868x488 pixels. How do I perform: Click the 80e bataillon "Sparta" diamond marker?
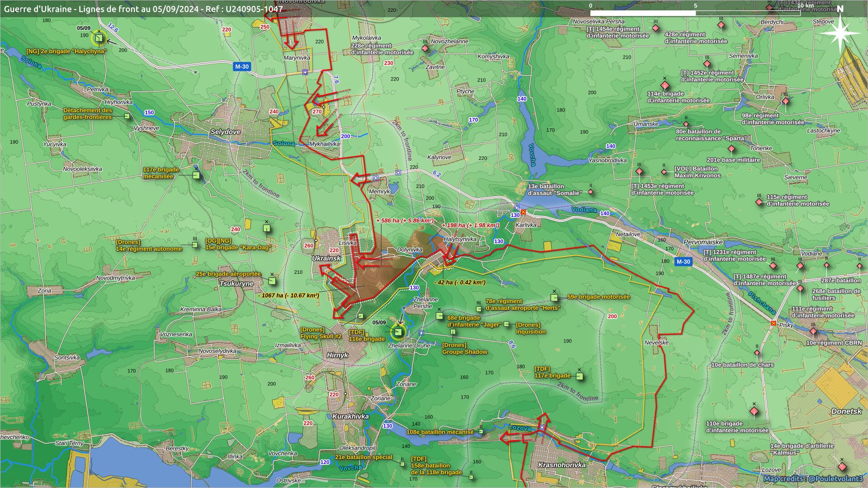[686, 124]
